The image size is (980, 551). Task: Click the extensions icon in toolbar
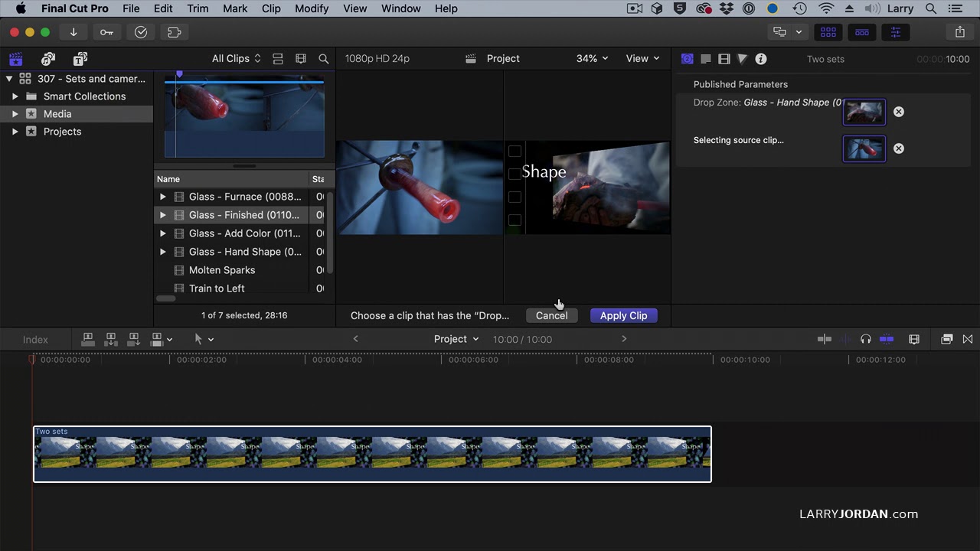[174, 32]
